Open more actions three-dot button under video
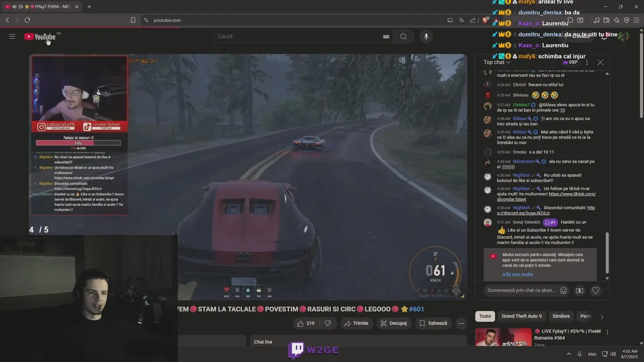The image size is (644, 362). pos(461,323)
